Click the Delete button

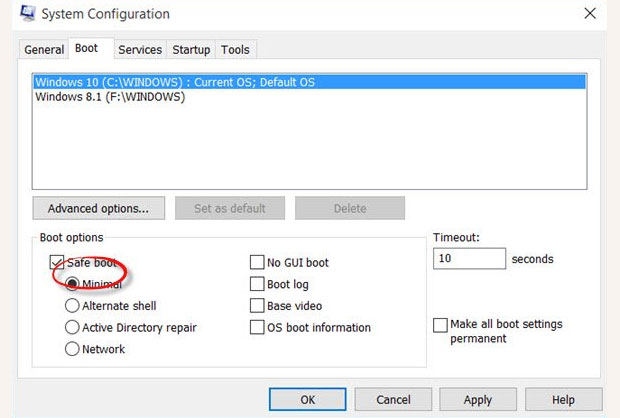(x=350, y=208)
